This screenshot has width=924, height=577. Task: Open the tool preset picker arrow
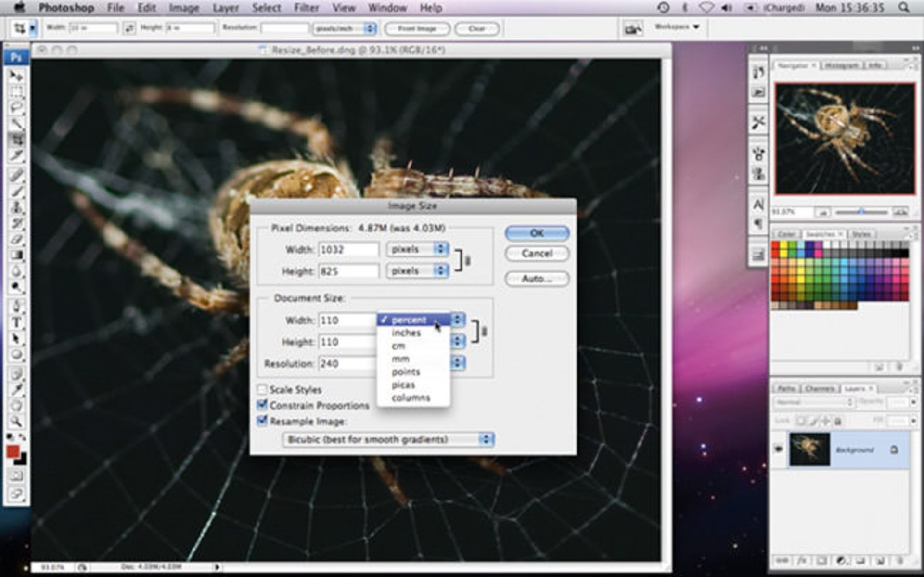click(x=32, y=28)
